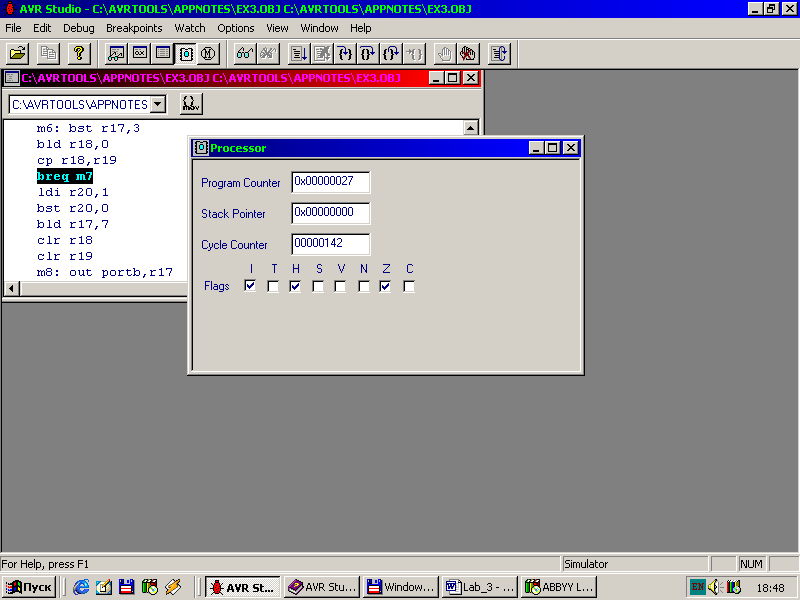Click the Stack Pointer value field
This screenshot has width=800, height=600.
(331, 213)
